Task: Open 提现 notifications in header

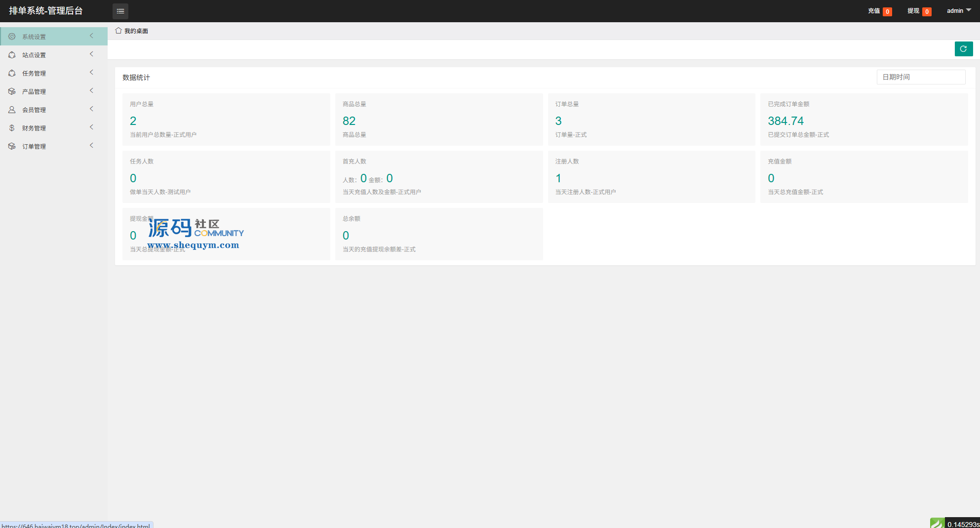Action: coord(919,11)
